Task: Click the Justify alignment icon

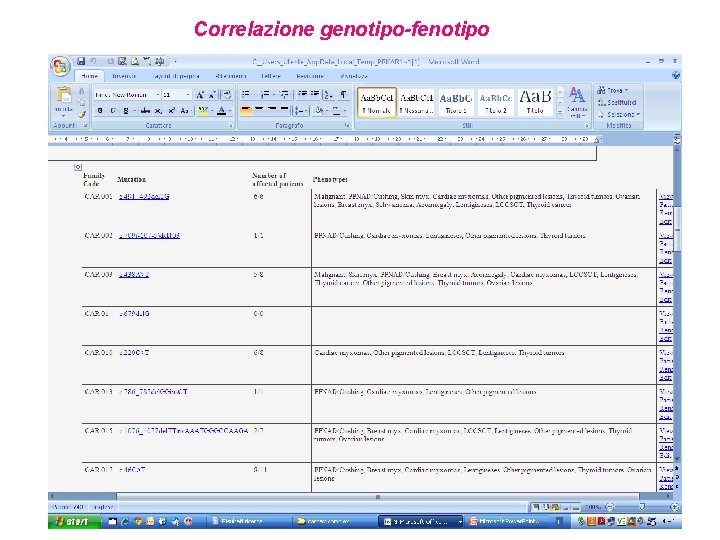Action: click(285, 111)
